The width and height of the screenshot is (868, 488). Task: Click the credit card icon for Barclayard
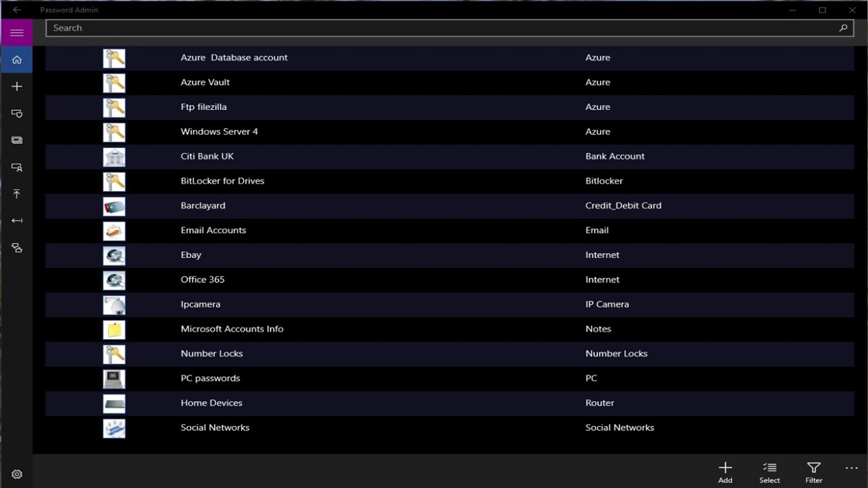point(114,206)
